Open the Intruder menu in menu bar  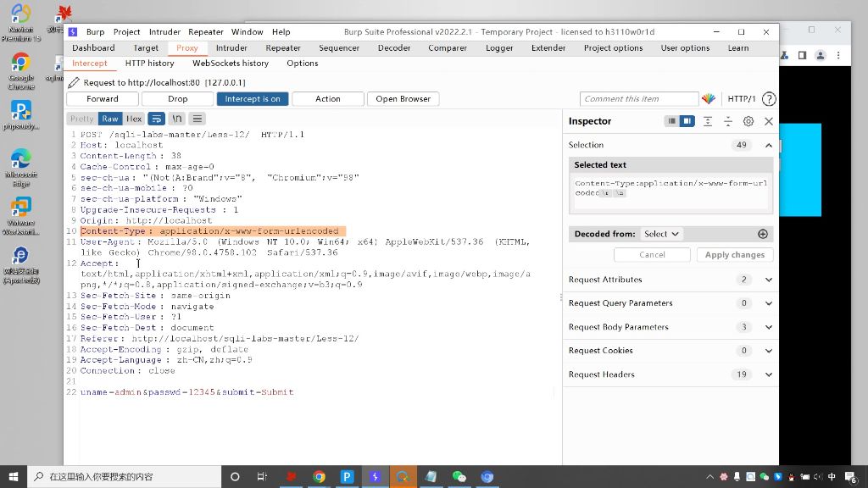164,31
